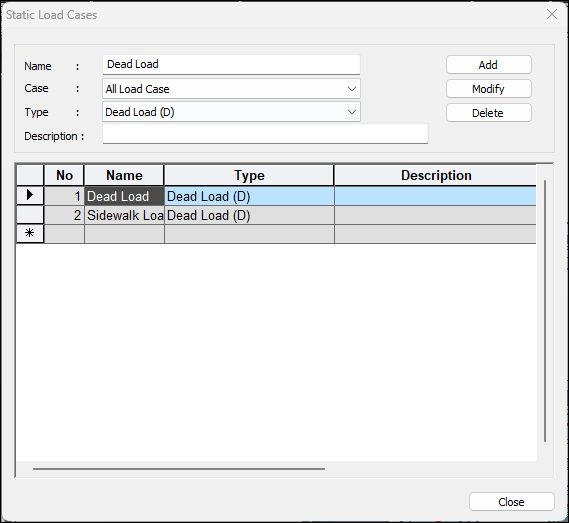Image resolution: width=569 pixels, height=523 pixels.
Task: Click the Description column header
Action: [x=435, y=175]
